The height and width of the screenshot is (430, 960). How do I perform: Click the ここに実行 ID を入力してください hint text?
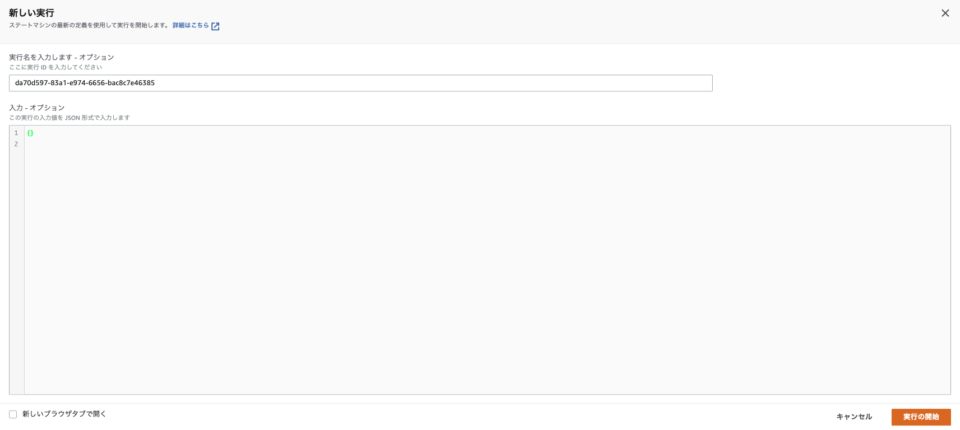click(x=56, y=67)
